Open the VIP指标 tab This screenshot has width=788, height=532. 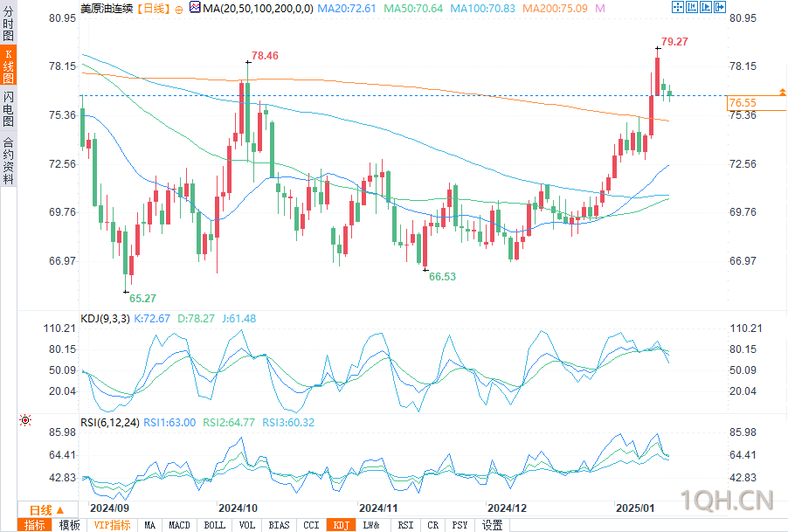click(x=112, y=526)
